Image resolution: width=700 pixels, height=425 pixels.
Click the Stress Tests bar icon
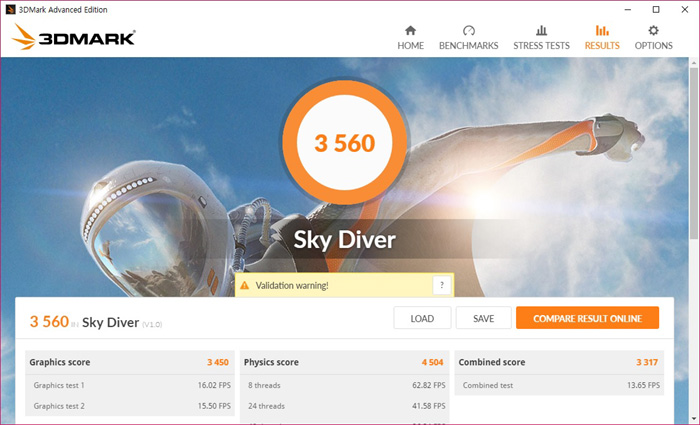[x=542, y=30]
